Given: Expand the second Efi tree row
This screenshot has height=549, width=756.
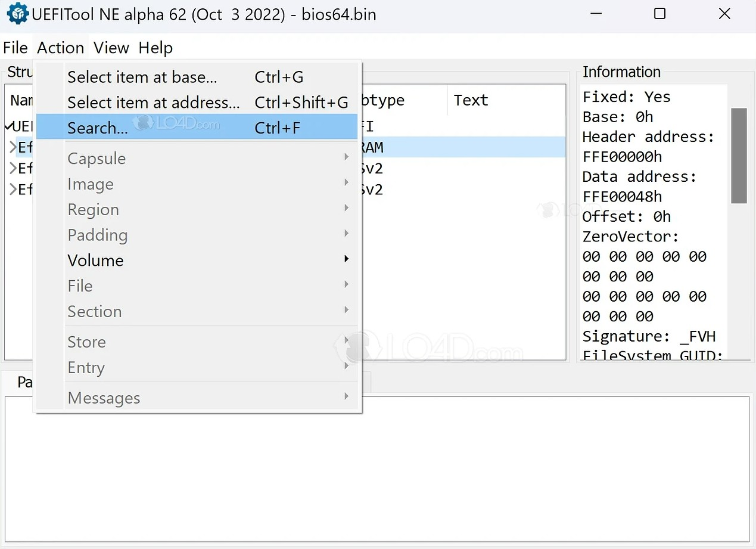Looking at the screenshot, I should click(13, 169).
